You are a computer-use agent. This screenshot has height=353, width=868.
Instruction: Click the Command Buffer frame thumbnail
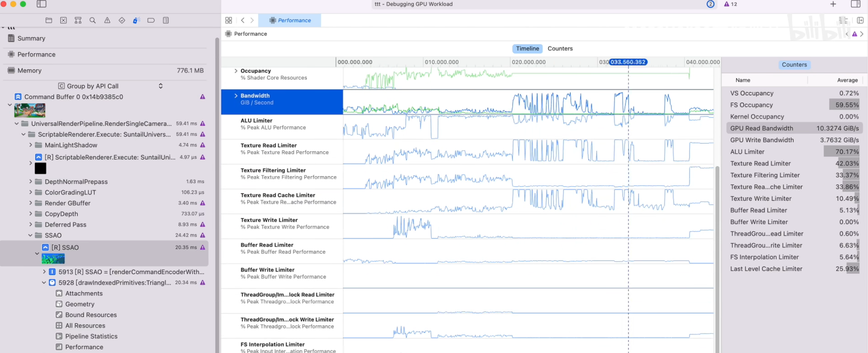click(30, 110)
